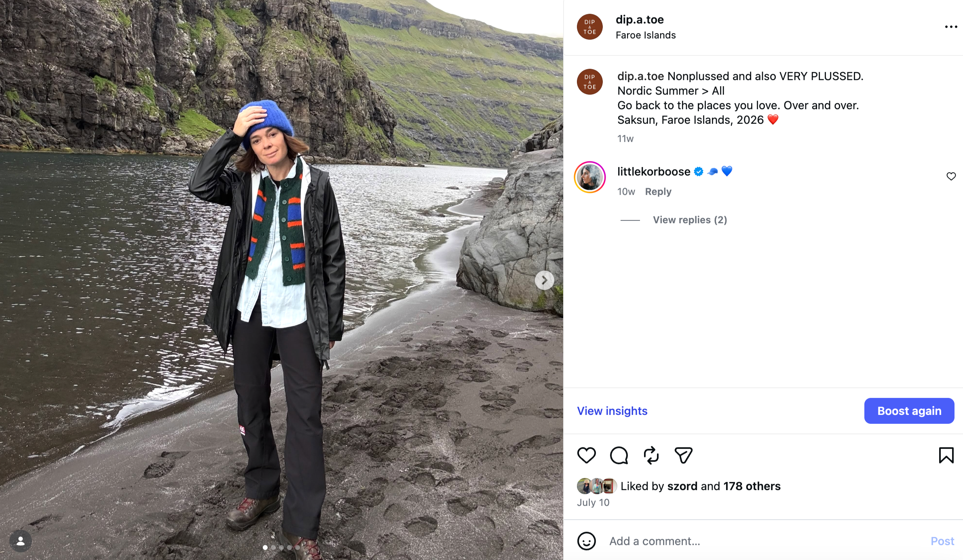Screen dimensions: 963x560
Task: Open the Faroe Islands location link
Action: point(646,35)
